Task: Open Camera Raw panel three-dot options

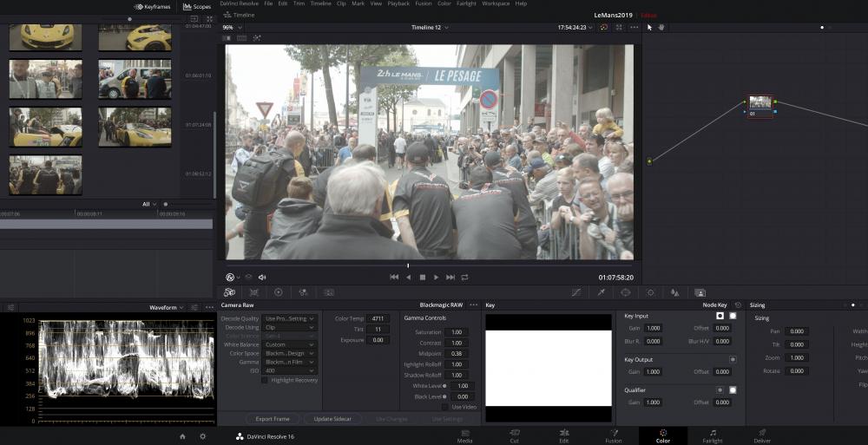Action: (x=473, y=305)
